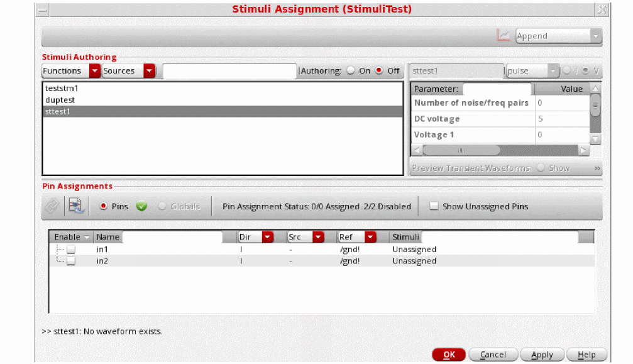Click the Parameter filter input field
The height and width of the screenshot is (364, 633).
(x=497, y=89)
